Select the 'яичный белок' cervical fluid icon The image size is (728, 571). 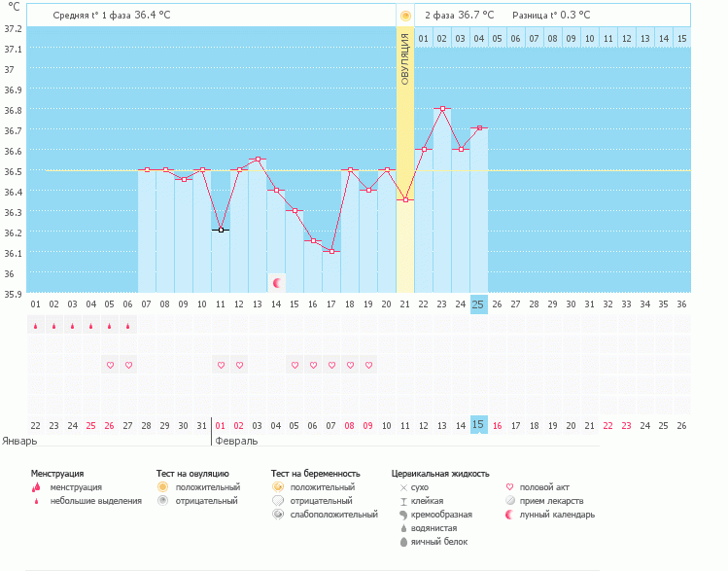click(x=402, y=542)
